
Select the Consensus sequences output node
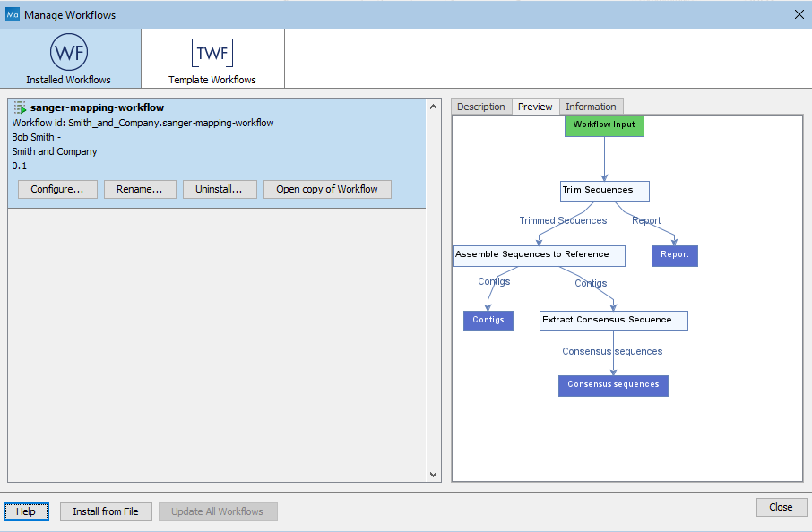613,385
